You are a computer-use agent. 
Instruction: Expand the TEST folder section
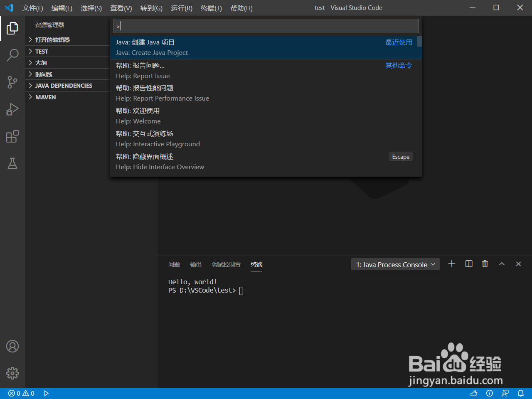[67, 52]
